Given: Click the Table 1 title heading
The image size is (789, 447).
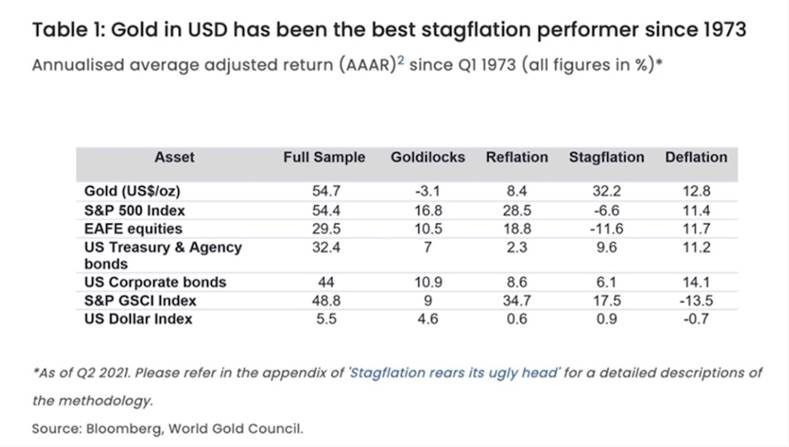Looking at the screenshot, I should pos(390,28).
